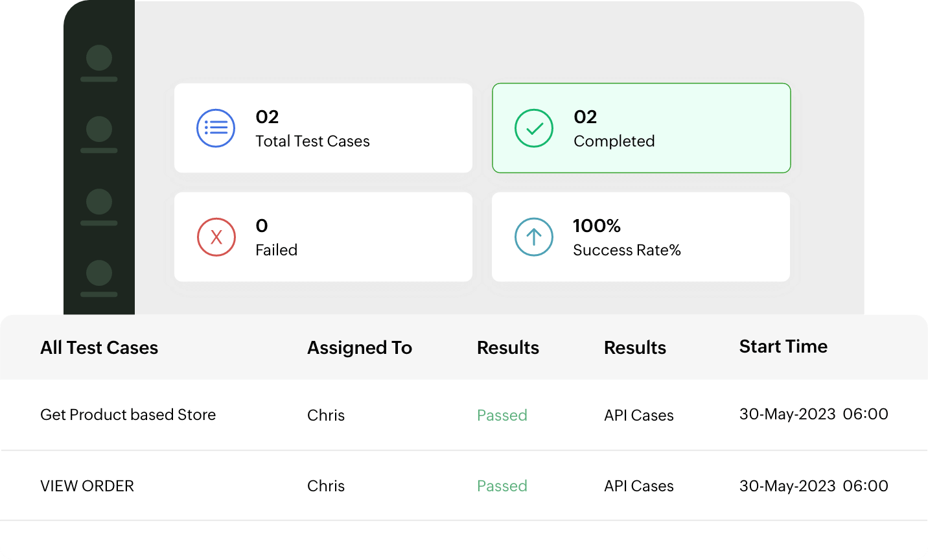Open the VIEW ORDER test case
This screenshot has width=928, height=560.
(x=87, y=486)
